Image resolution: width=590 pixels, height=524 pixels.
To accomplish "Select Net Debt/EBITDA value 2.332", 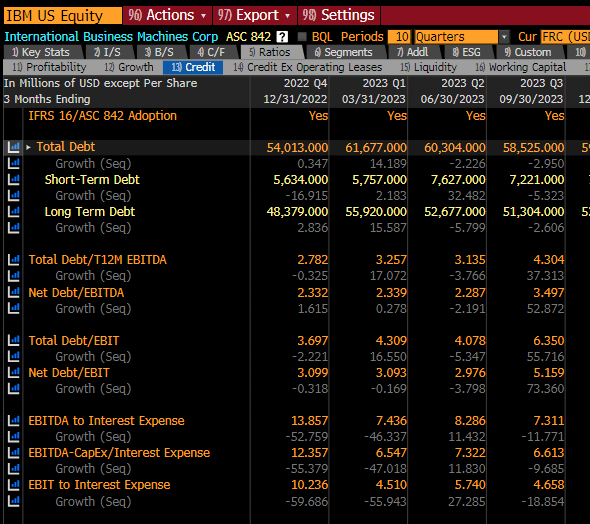I will [x=313, y=293].
